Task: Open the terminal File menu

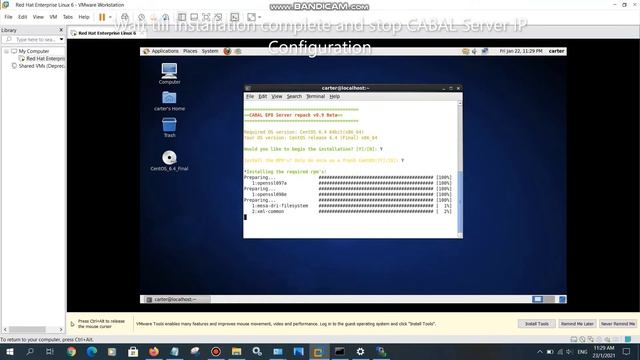Action: coord(250,97)
